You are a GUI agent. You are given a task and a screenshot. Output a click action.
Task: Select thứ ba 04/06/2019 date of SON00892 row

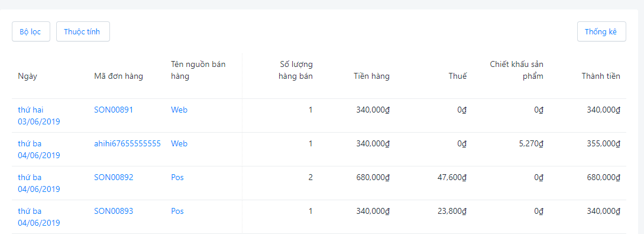(x=39, y=183)
